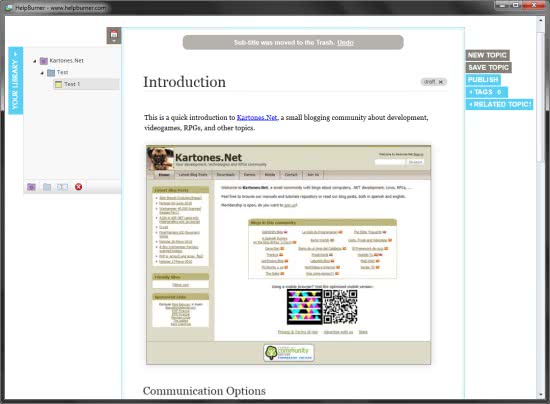Maximize the HelpBurner window
This screenshot has height=404, width=550.
[x=516, y=5]
